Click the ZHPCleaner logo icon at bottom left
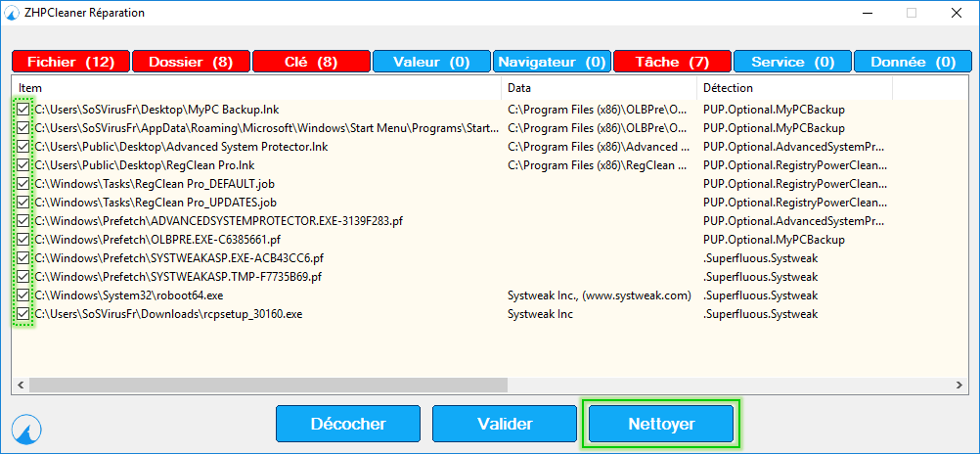 pyautogui.click(x=27, y=428)
